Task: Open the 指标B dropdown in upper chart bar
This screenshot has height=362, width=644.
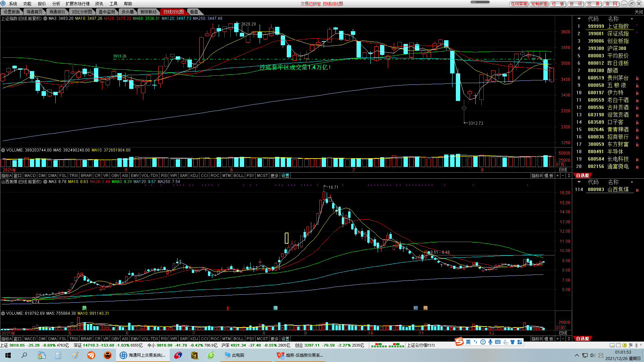Action: coord(537,176)
